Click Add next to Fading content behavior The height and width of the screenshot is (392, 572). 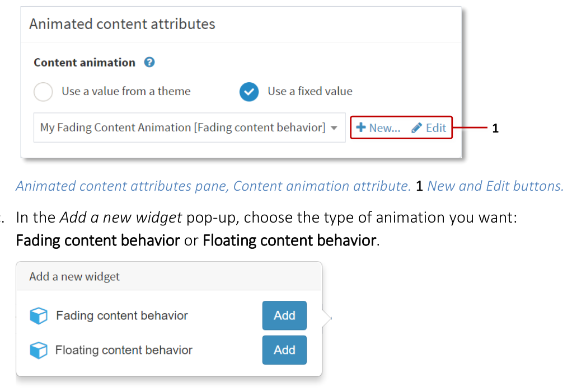[284, 315]
